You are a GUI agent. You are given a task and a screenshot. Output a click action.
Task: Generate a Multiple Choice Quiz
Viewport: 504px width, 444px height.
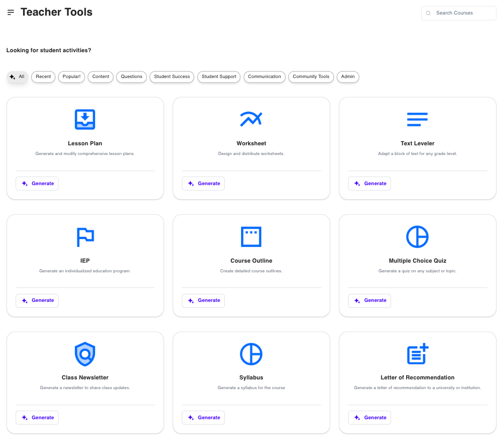pos(370,300)
